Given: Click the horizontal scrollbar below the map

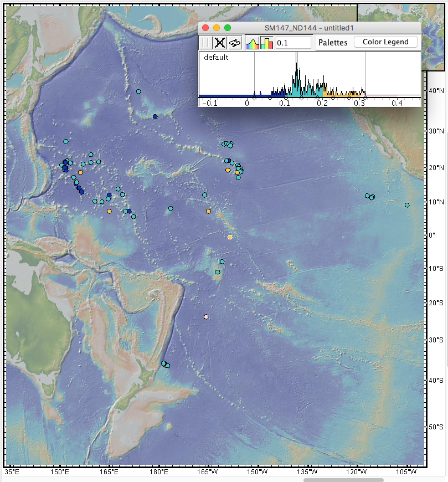Looking at the screenshot, I should (x=343, y=480).
